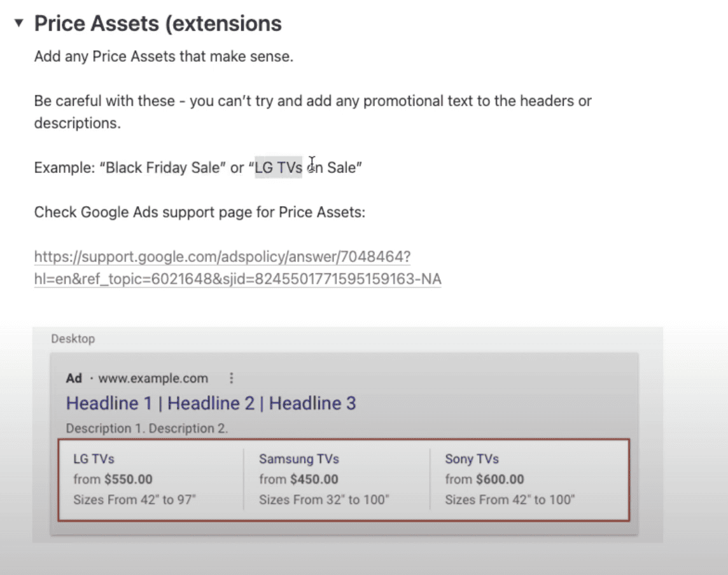This screenshot has width=728, height=575.
Task: Click the three-dot menu beside www.example.com
Action: [231, 378]
